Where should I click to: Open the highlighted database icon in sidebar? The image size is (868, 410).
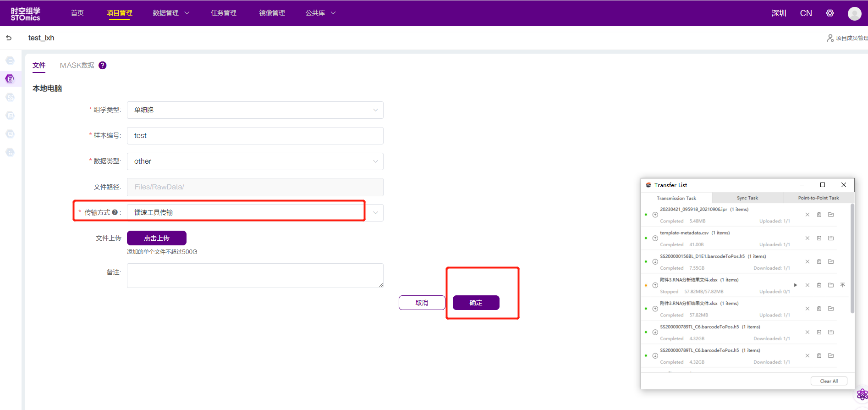point(10,79)
